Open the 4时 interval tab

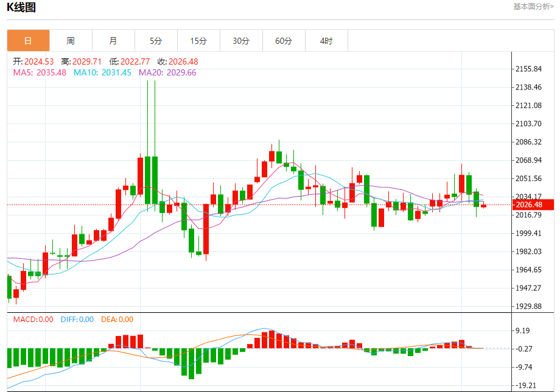point(326,41)
